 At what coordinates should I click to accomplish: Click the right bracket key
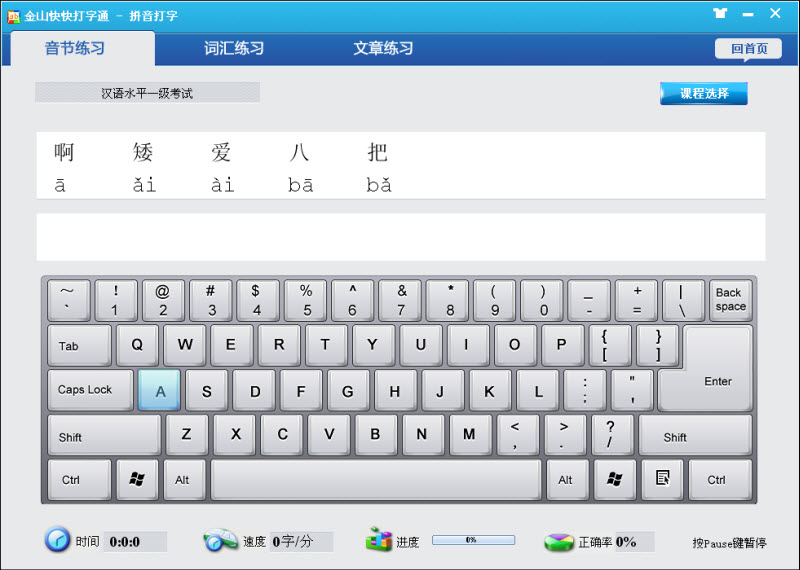657,345
